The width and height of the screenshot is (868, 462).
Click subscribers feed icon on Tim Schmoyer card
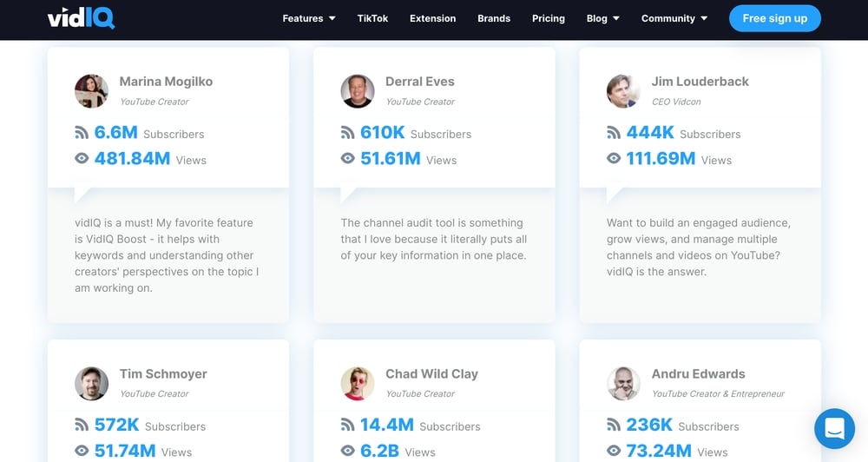82,425
